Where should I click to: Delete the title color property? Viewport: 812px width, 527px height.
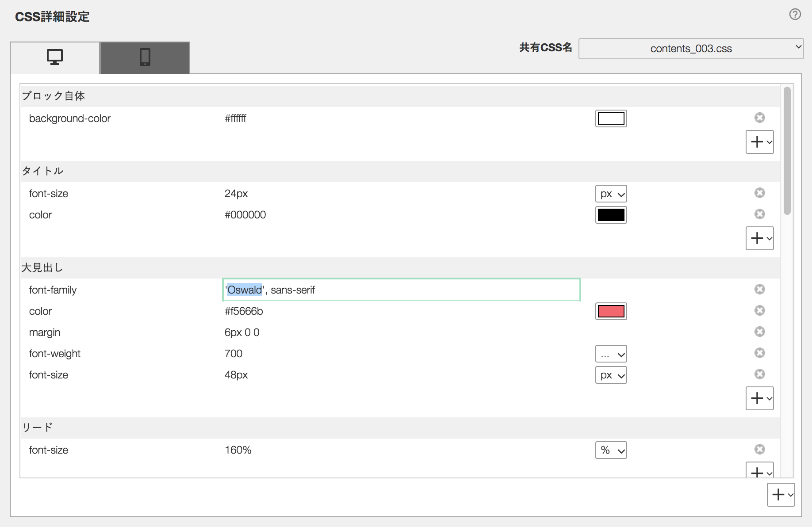point(759,214)
